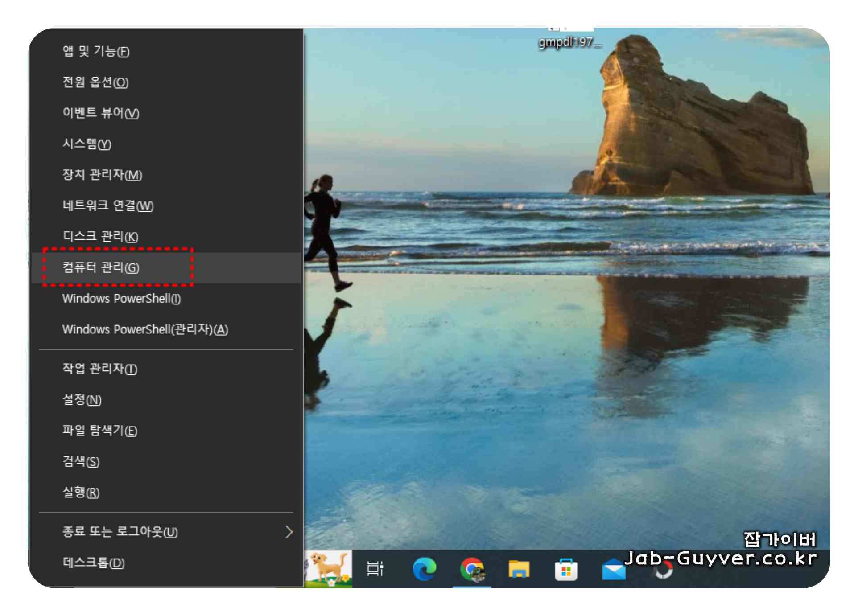Open 네트워크 연결(W)
Viewport: 858px width, 616px height.
point(167,205)
